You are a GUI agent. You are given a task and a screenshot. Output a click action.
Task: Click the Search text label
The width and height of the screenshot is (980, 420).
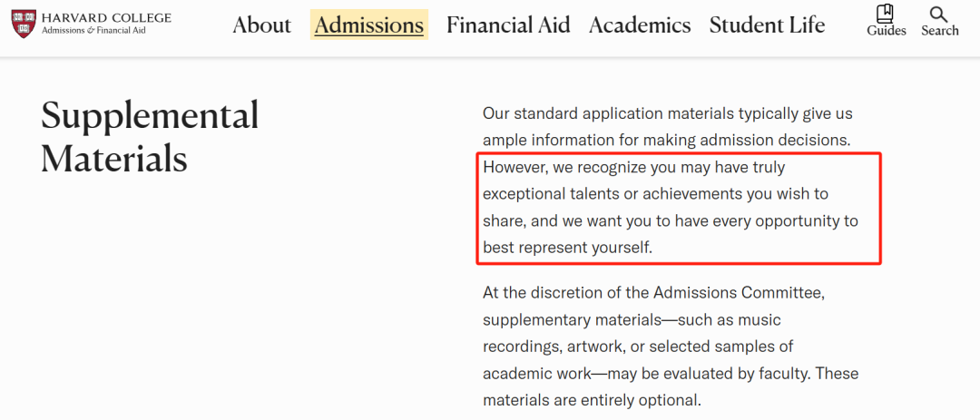[x=939, y=31]
